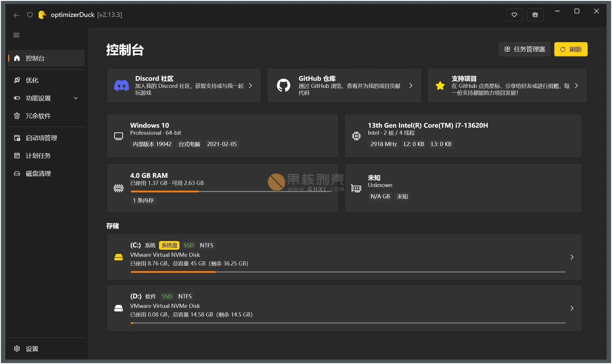Click the D: drive usage bar
This screenshot has width=612, height=364.
pos(348,323)
